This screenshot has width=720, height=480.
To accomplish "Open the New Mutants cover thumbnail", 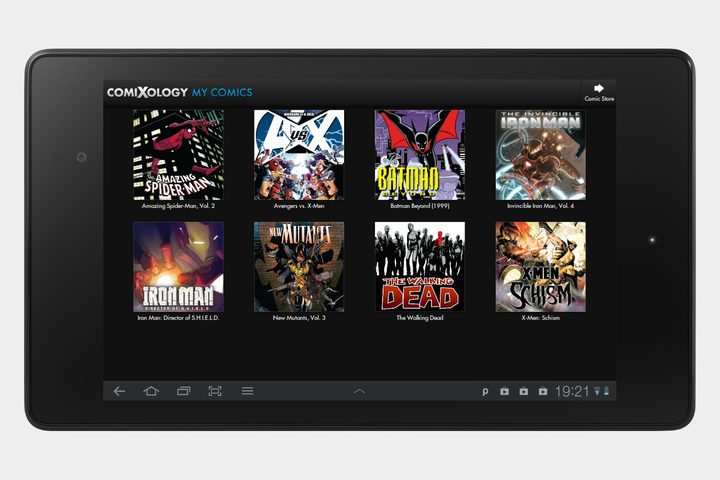I will tap(299, 267).
